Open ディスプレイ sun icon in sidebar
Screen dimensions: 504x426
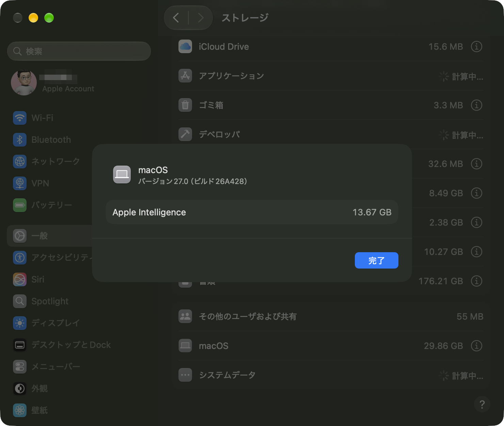[x=20, y=323]
